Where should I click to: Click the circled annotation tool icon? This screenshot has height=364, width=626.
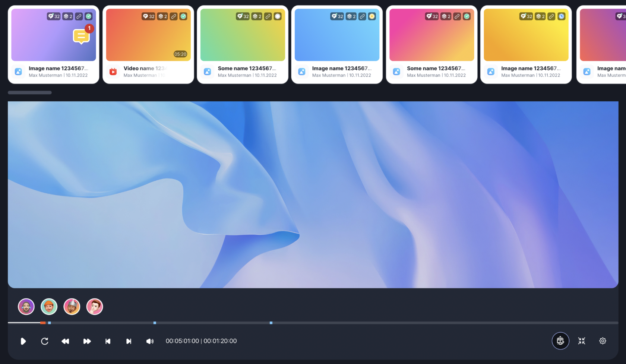tap(560, 341)
